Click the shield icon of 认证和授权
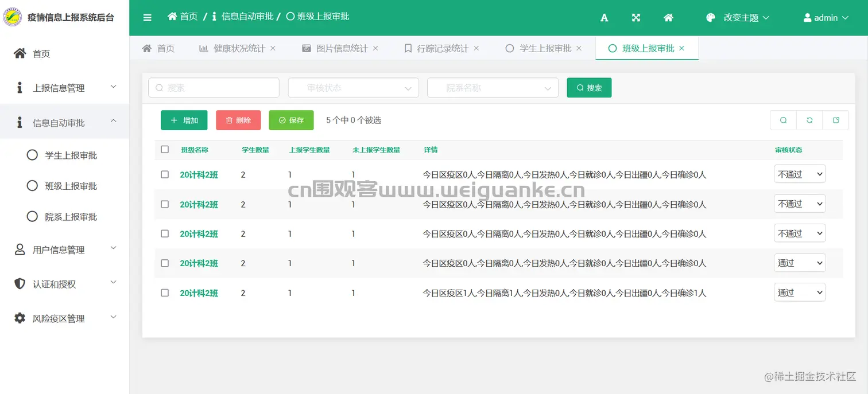Image resolution: width=868 pixels, height=394 pixels. (20, 284)
